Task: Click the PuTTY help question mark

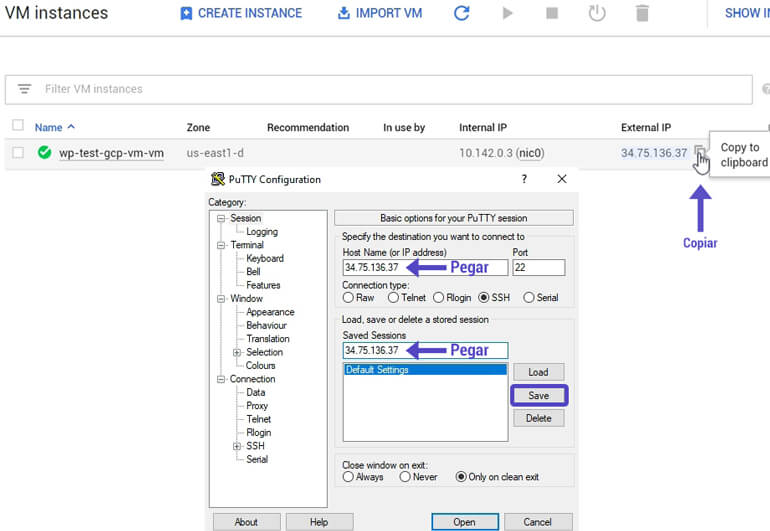Action: click(524, 179)
